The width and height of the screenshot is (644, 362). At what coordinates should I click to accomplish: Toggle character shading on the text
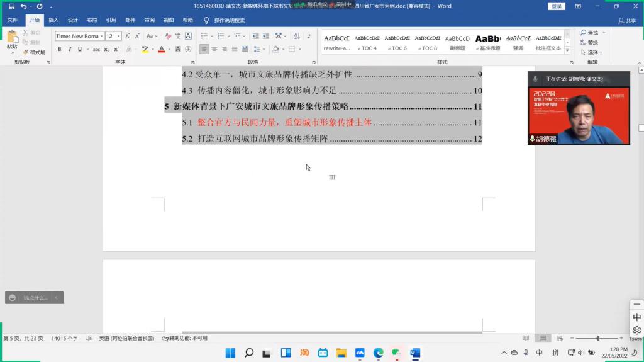pyautogui.click(x=178, y=49)
